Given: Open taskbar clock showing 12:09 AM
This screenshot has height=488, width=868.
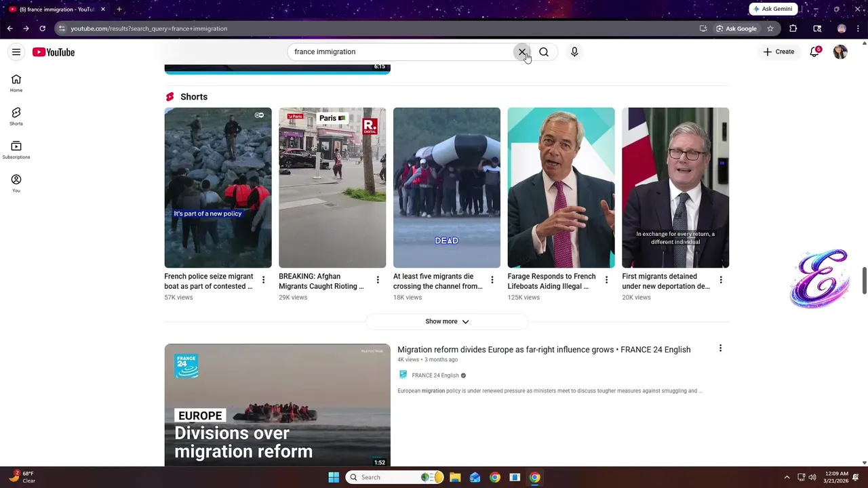Looking at the screenshot, I should tap(837, 477).
